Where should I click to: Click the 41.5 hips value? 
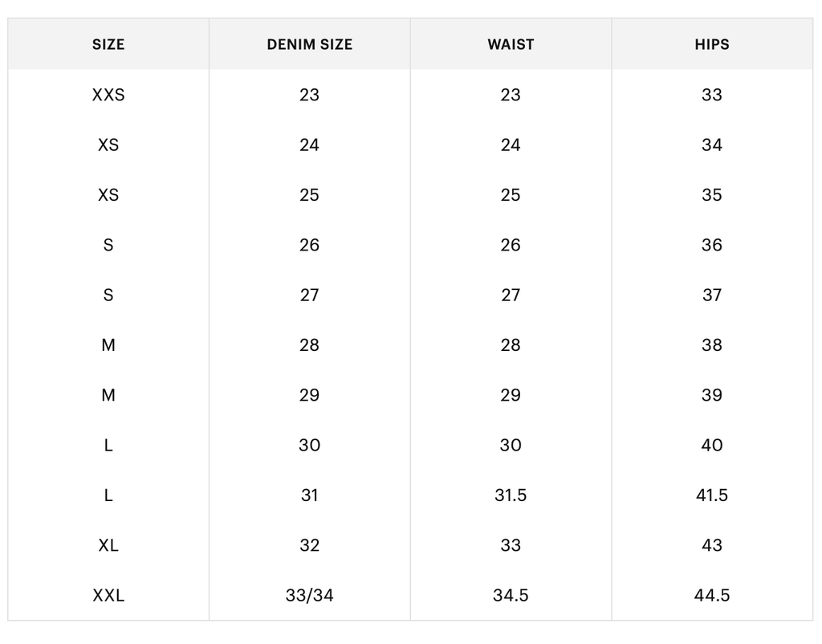712,495
